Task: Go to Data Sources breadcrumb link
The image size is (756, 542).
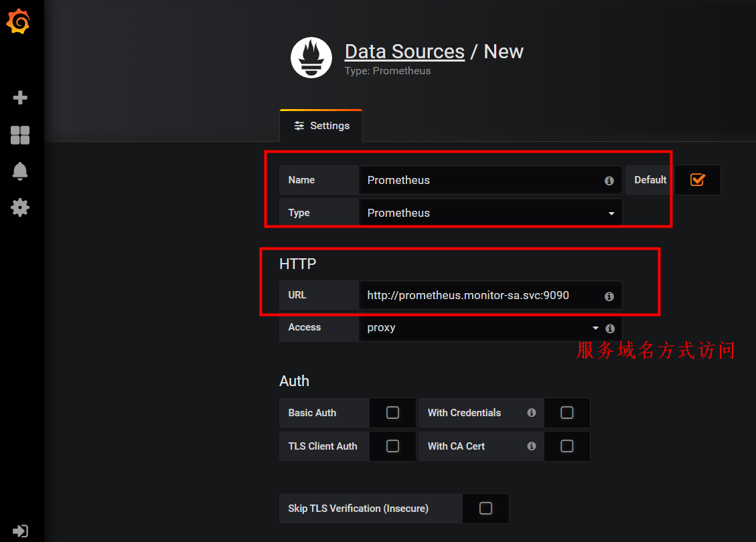Action: point(404,52)
